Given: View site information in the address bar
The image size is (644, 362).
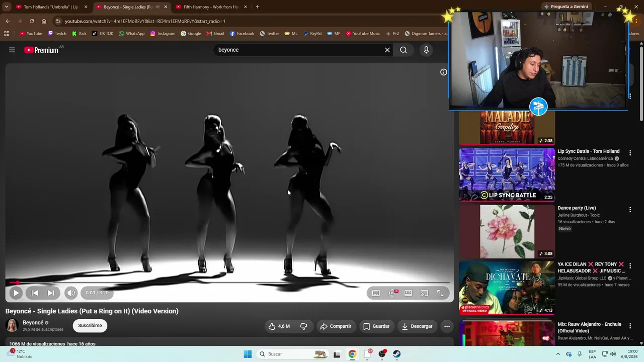Looking at the screenshot, I should click(58, 21).
